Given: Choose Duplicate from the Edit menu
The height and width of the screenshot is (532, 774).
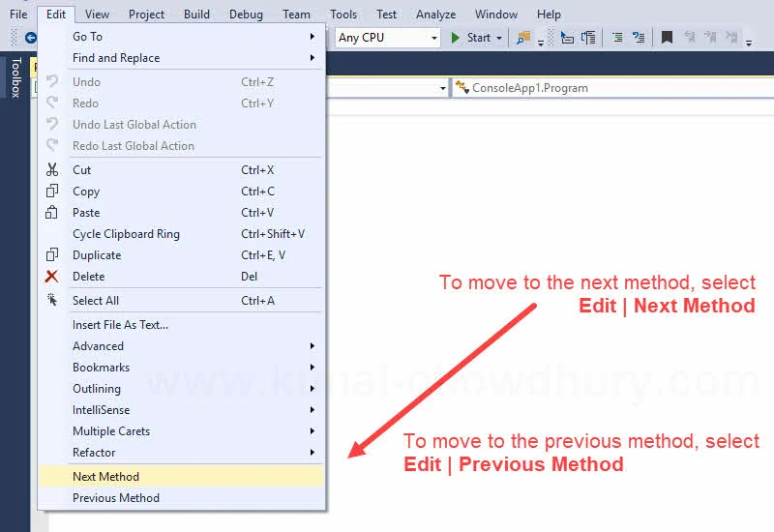Looking at the screenshot, I should [181, 254].
